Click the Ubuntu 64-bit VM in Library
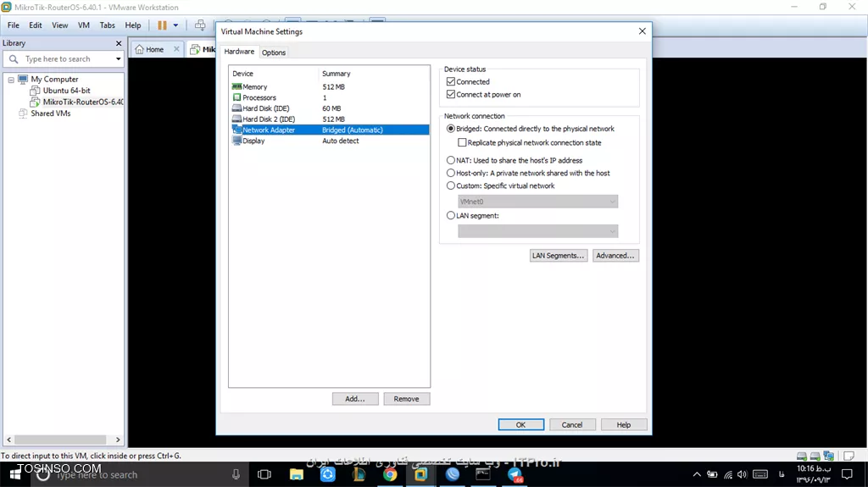868x487 pixels. tap(66, 91)
